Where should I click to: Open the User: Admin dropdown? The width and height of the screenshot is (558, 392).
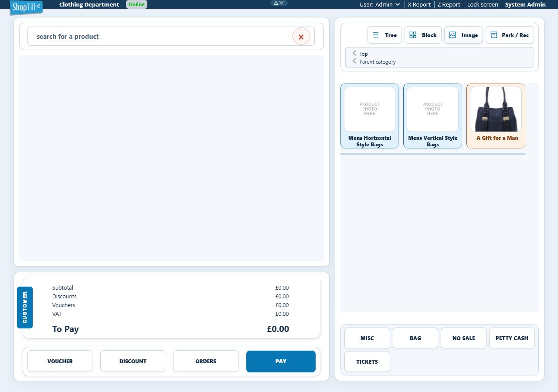point(379,4)
